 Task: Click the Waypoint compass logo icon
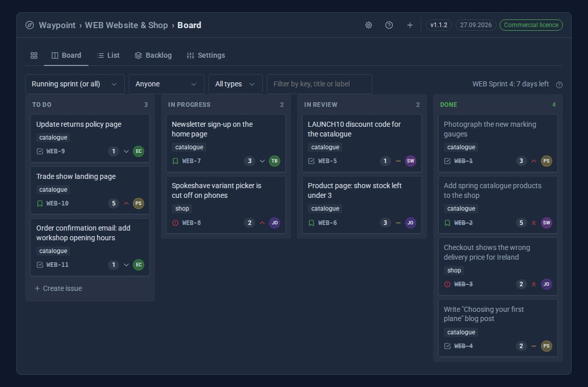pyautogui.click(x=30, y=25)
